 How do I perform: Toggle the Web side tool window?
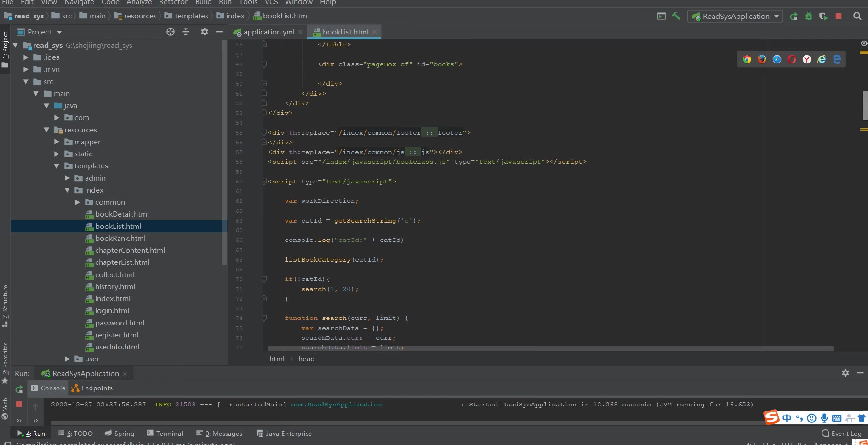(5, 408)
